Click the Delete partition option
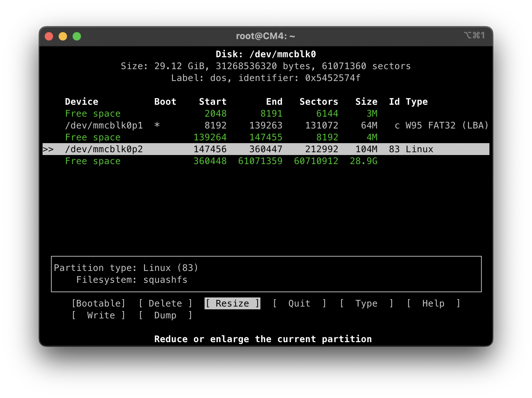 tap(165, 303)
